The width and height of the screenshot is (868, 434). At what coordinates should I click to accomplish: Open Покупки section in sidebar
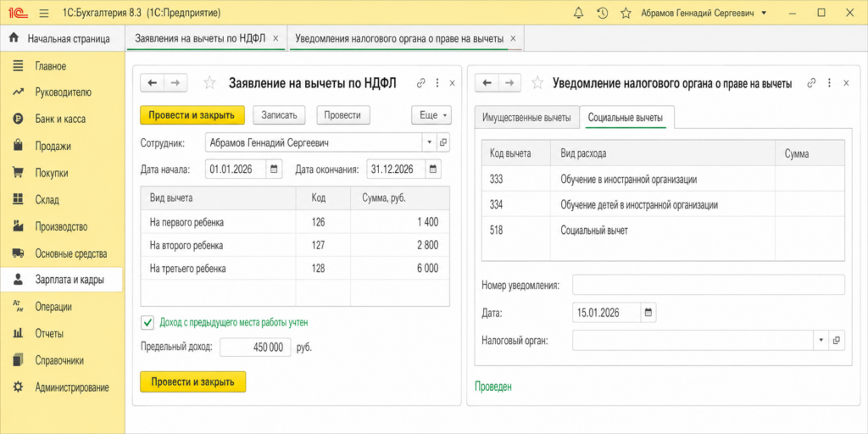pyautogui.click(x=62, y=173)
